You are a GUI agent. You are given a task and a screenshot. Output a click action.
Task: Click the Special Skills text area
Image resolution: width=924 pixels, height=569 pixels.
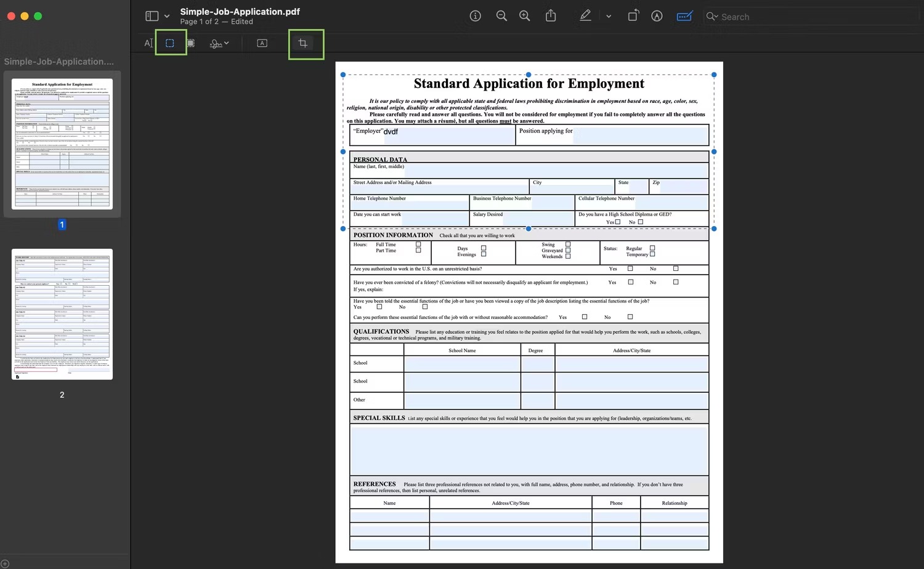(x=530, y=450)
